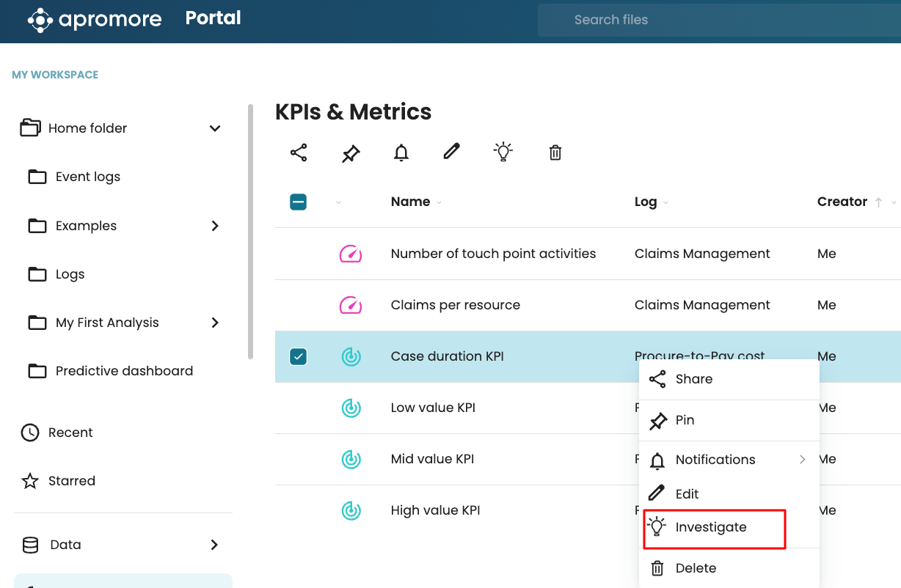The width and height of the screenshot is (901, 588).
Task: Expand the Examples folder arrow
Action: [215, 226]
